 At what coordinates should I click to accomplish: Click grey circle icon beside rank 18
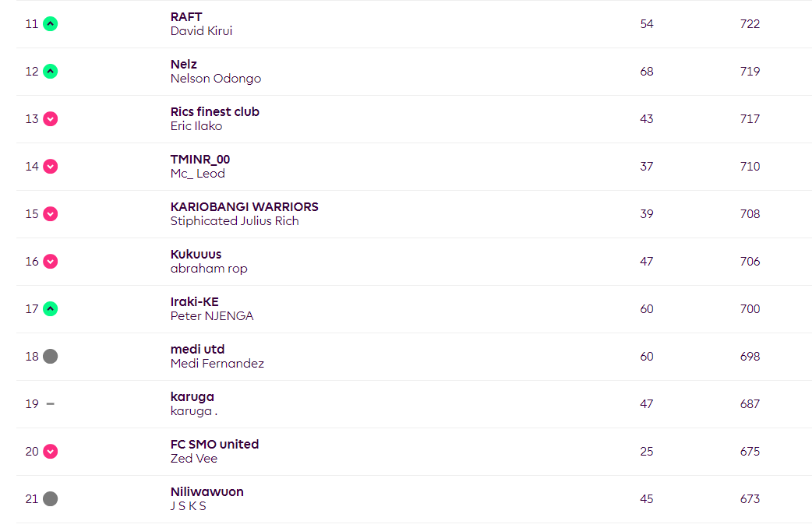pyautogui.click(x=50, y=357)
